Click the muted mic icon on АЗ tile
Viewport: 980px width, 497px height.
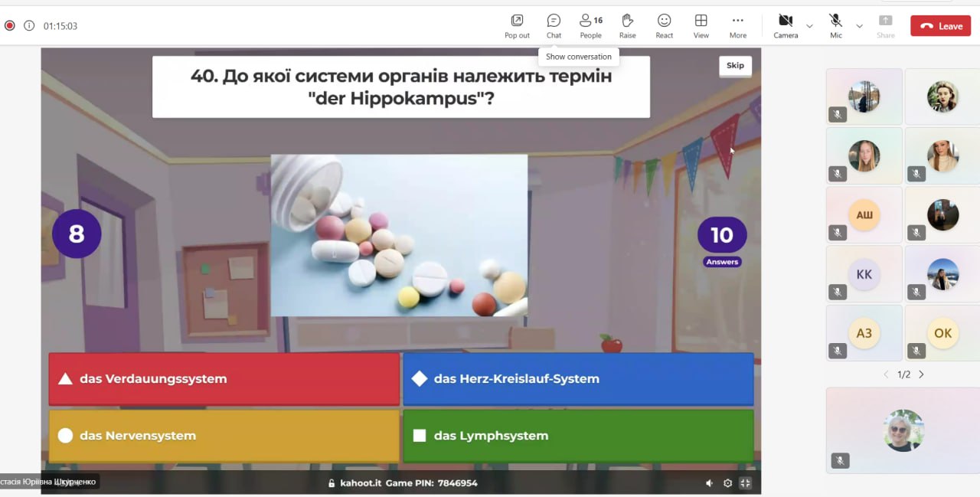(838, 351)
